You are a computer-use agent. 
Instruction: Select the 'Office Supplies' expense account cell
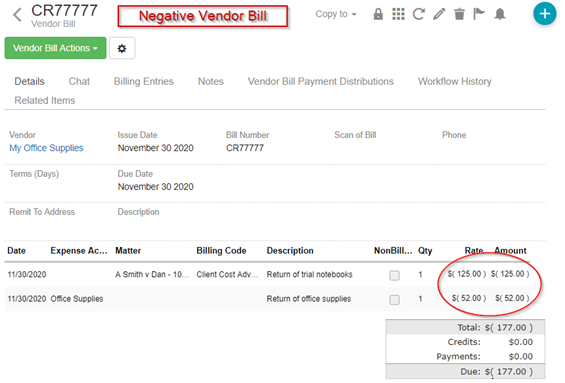(x=77, y=299)
